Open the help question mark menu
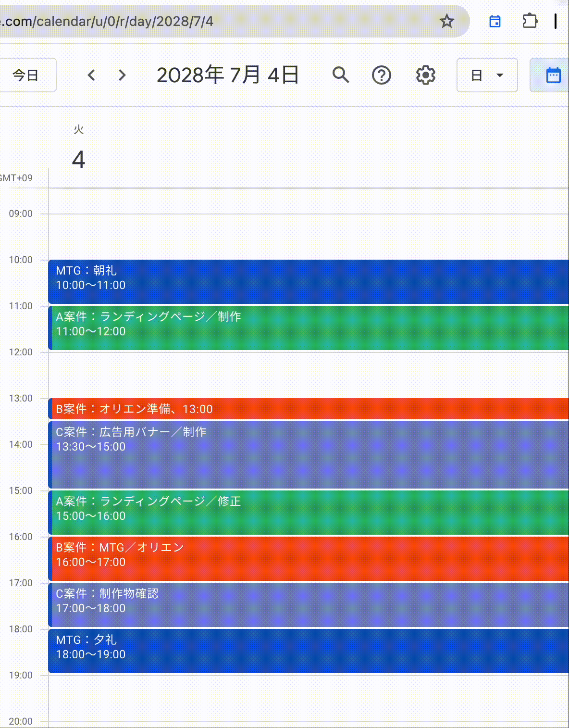This screenshot has height=728, width=569. point(382,75)
